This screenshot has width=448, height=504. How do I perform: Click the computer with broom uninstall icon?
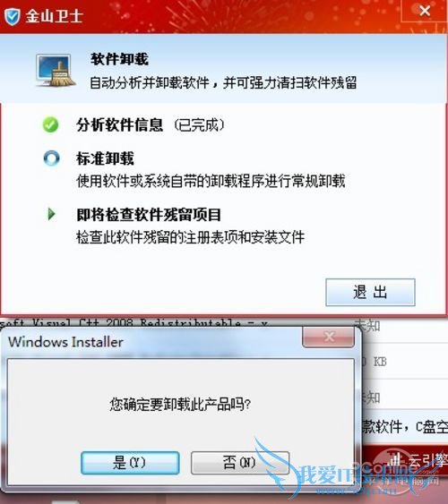pyautogui.click(x=56, y=71)
